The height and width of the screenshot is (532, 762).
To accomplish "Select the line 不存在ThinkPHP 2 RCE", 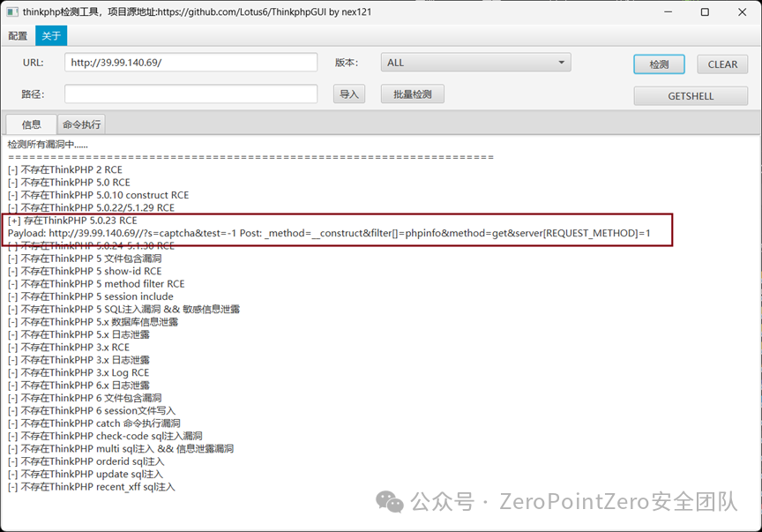I will (65, 169).
